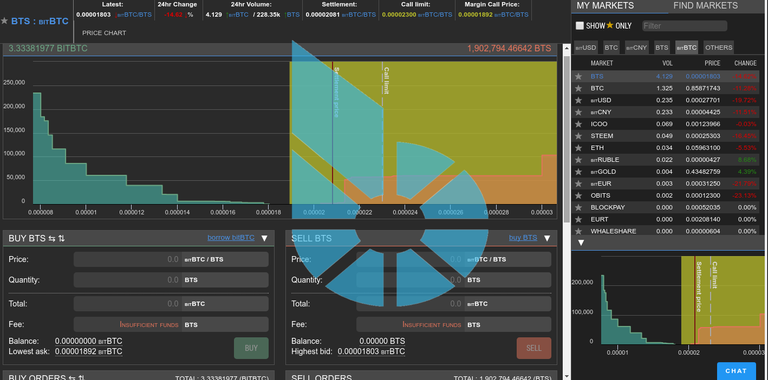Enable the Show star only checkbox
The height and width of the screenshot is (380, 768).
click(x=579, y=25)
